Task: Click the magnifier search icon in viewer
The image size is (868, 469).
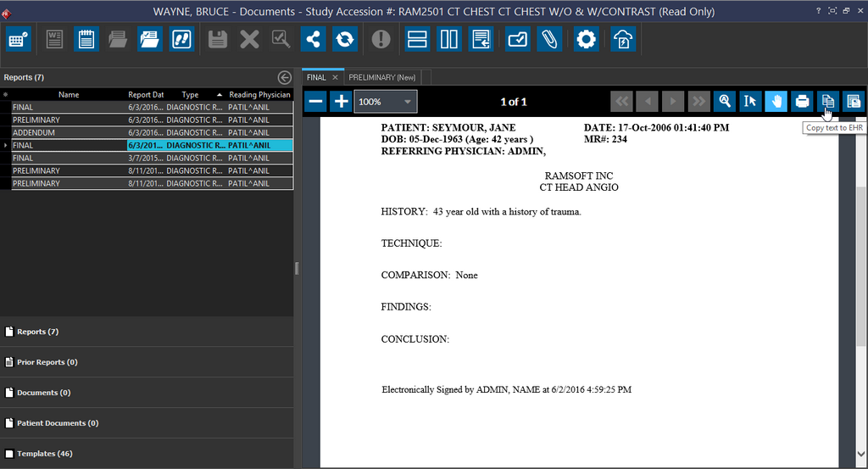Action: click(x=725, y=102)
